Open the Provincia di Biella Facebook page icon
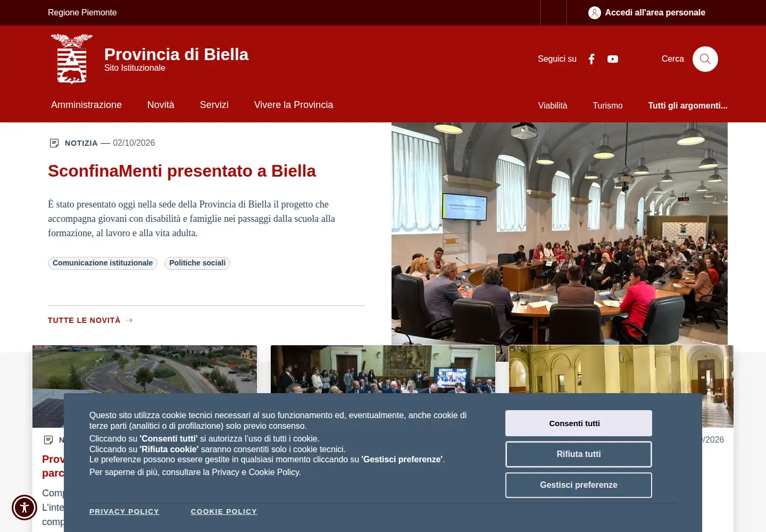766x532 pixels. click(592, 59)
